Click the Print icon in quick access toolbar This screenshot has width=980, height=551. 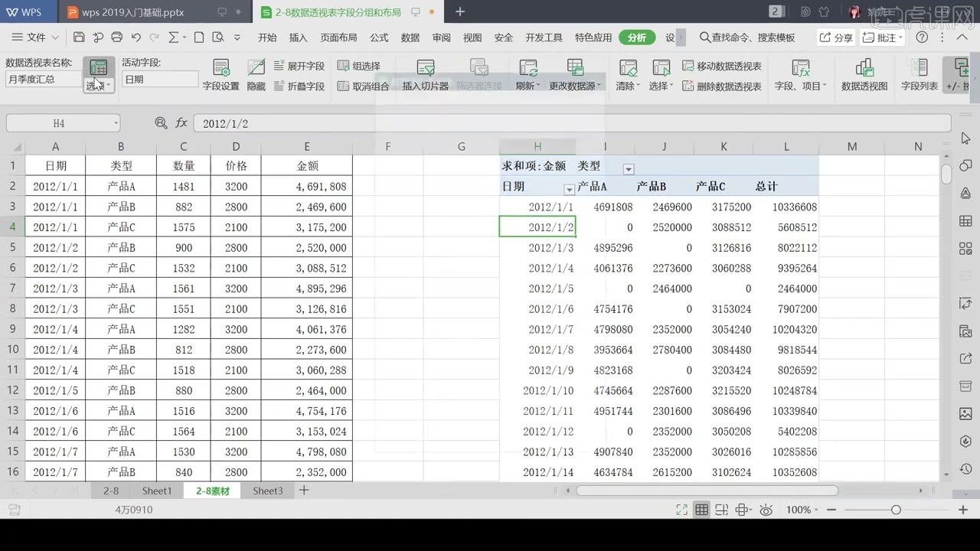(x=117, y=37)
